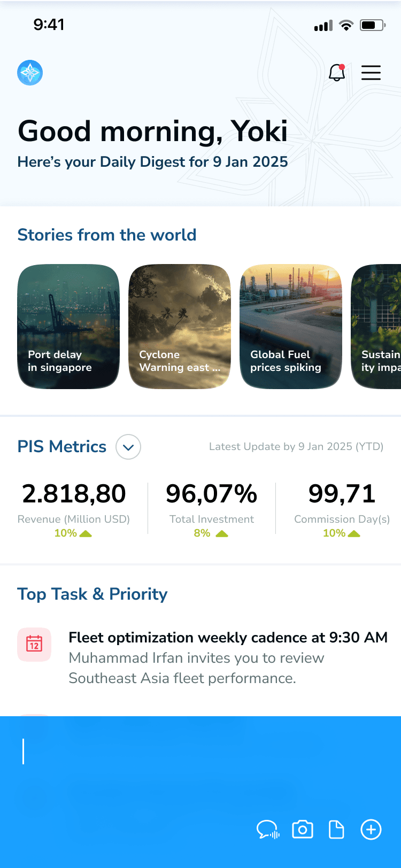Tap the Wi-Fi status icon
This screenshot has width=401, height=868.
(x=346, y=25)
